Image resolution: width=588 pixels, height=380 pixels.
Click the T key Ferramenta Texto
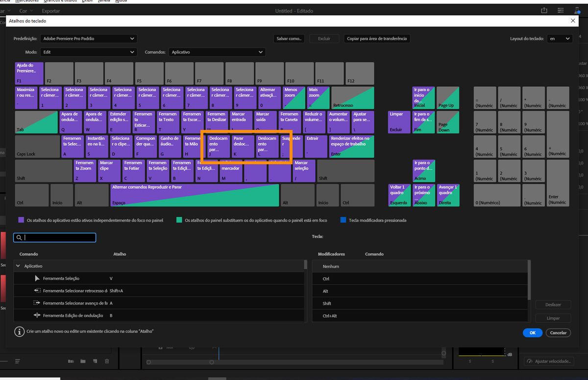pos(169,122)
